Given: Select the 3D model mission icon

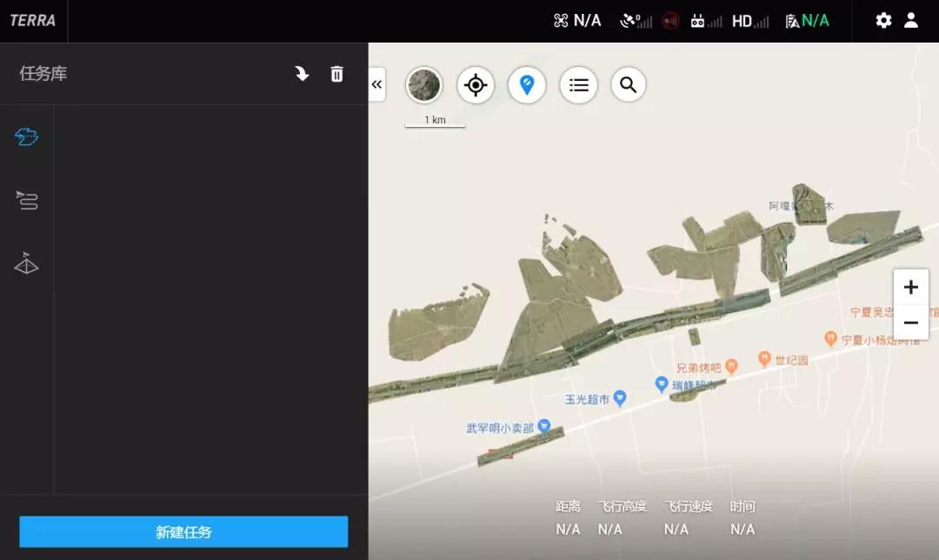Looking at the screenshot, I should pos(26,263).
